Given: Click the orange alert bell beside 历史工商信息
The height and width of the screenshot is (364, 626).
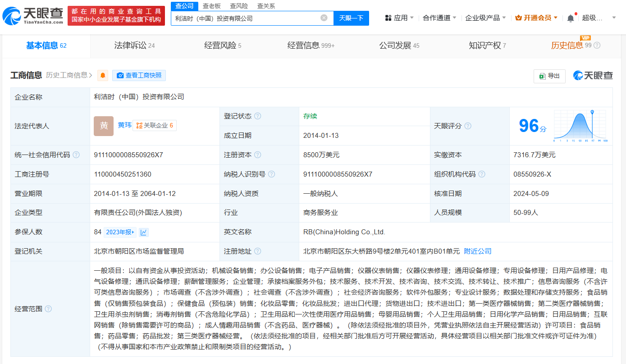Looking at the screenshot, I should [103, 75].
